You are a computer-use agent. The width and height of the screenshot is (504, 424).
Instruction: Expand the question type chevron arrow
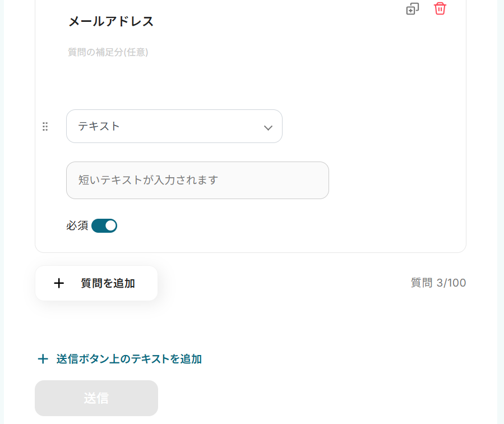pyautogui.click(x=268, y=127)
